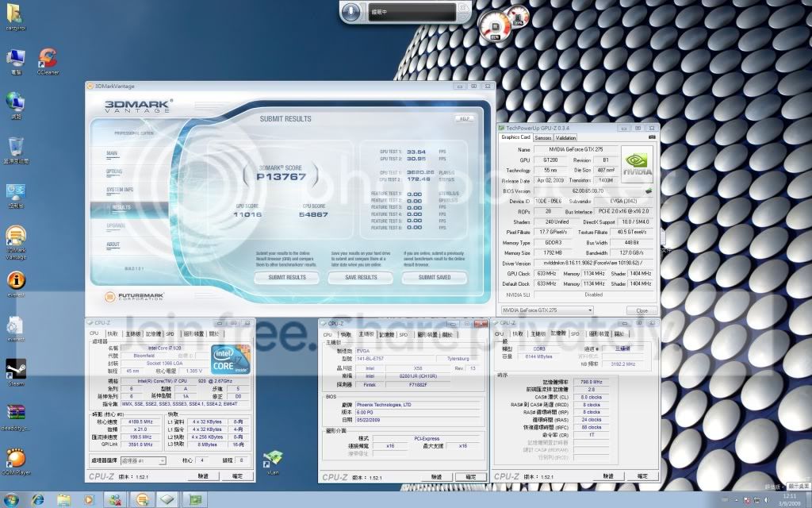This screenshot has width=812, height=508.
Task: Open the Recycle Bin desktop icon
Action: tap(15, 147)
